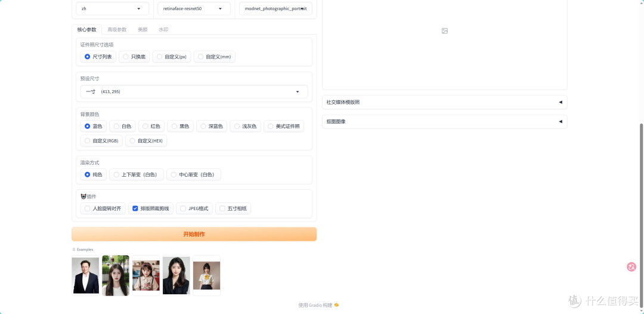Image resolution: width=644 pixels, height=314 pixels.
Task: Select 美式证件照 background option
Action: point(284,126)
